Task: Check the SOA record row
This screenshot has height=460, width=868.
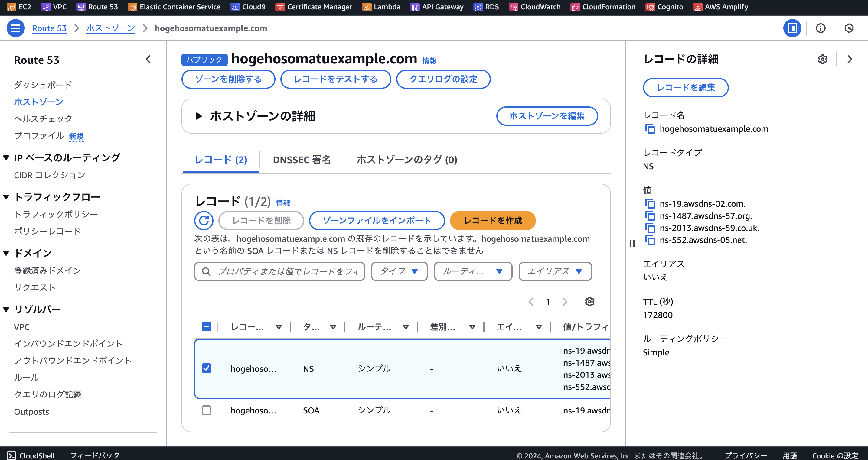Action: (x=207, y=410)
